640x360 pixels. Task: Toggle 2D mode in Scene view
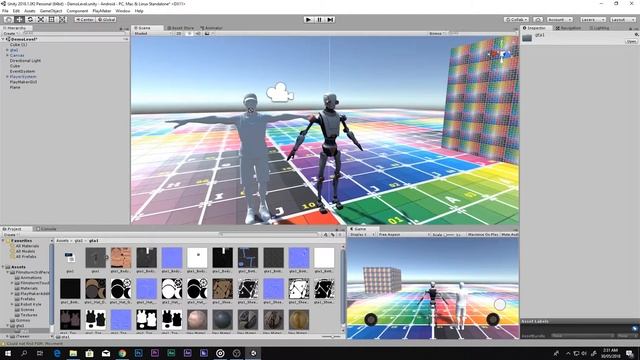pos(178,33)
